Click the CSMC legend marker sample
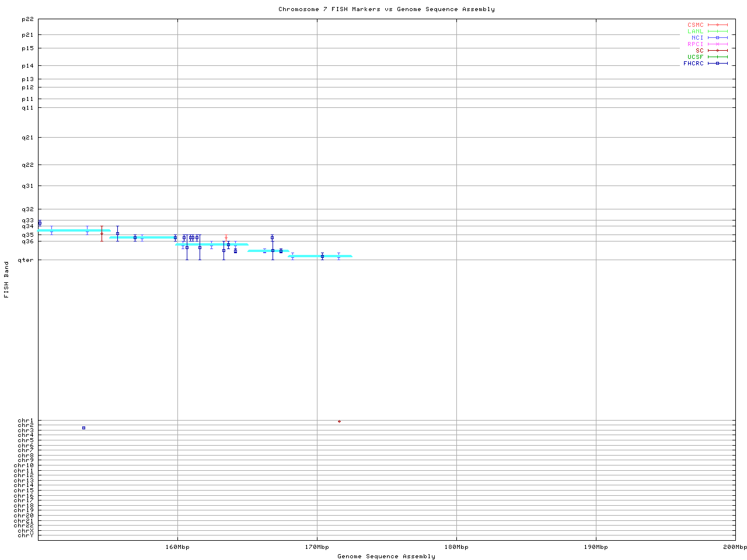Screen dimensions: 747x560 pyautogui.click(x=718, y=25)
